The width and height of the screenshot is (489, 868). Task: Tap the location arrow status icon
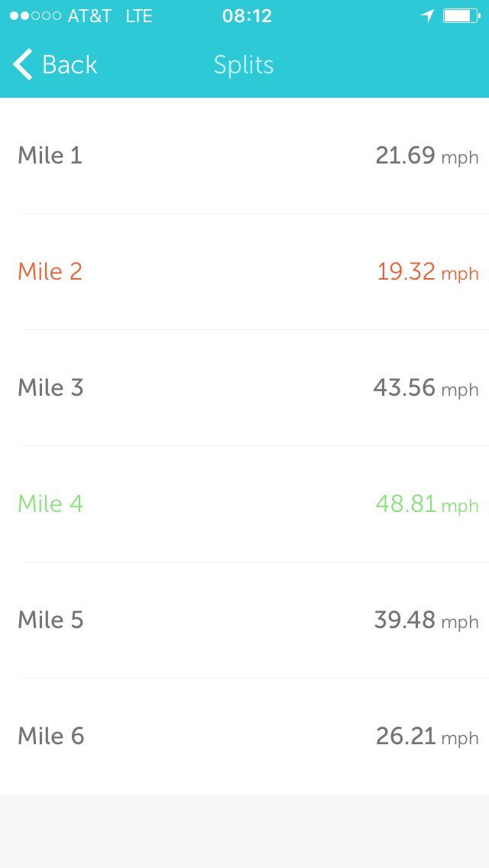[x=427, y=16]
